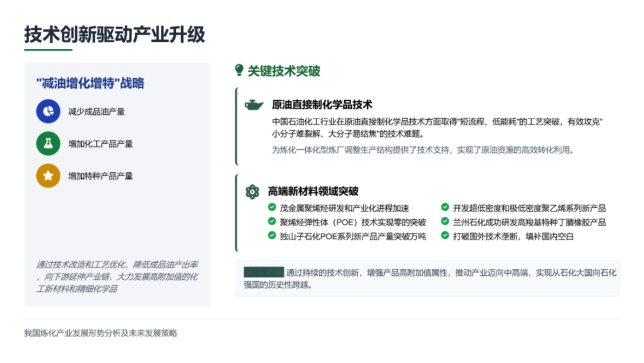The image size is (644, 363).
Task: Click the molecule gear icon beside 高端新材料领域突破
Action: 252,191
